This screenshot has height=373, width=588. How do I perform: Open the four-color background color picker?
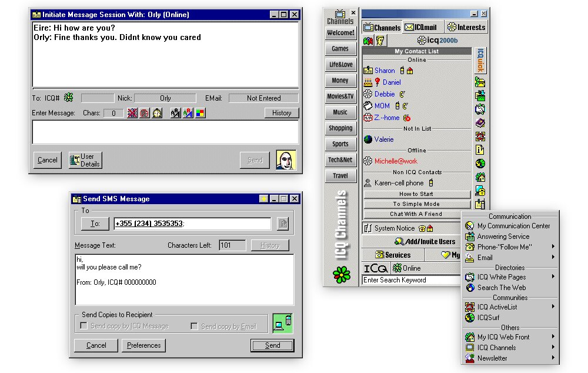pos(201,113)
